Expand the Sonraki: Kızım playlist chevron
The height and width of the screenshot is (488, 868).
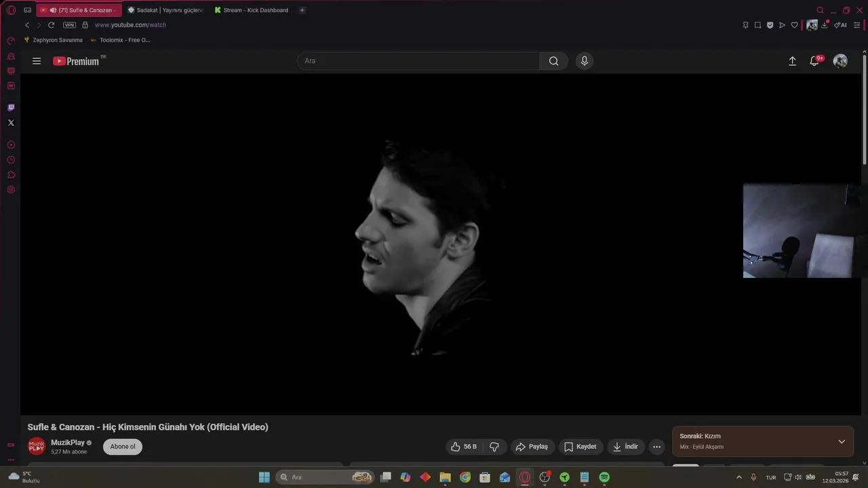(842, 442)
